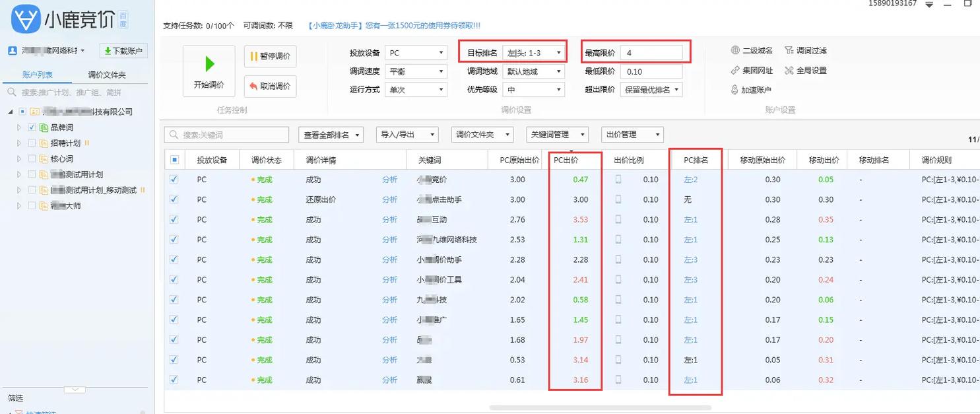Open the 超出限价 保留最优排名 dropdown
Viewport: 980px width, 414px height.
[650, 90]
